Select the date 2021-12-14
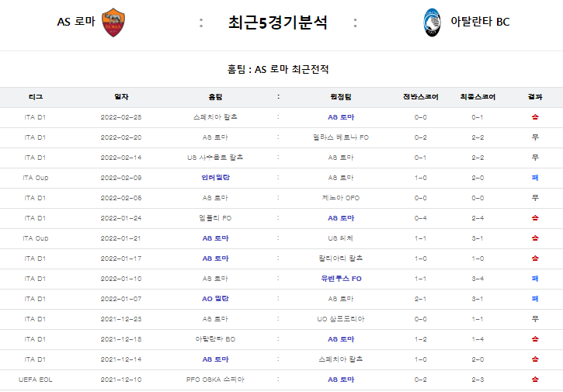Screen dimensions: 563x392 [121, 359]
